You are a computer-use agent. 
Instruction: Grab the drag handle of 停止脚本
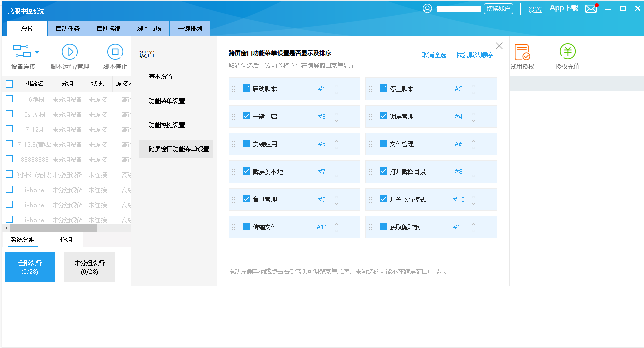pos(370,89)
